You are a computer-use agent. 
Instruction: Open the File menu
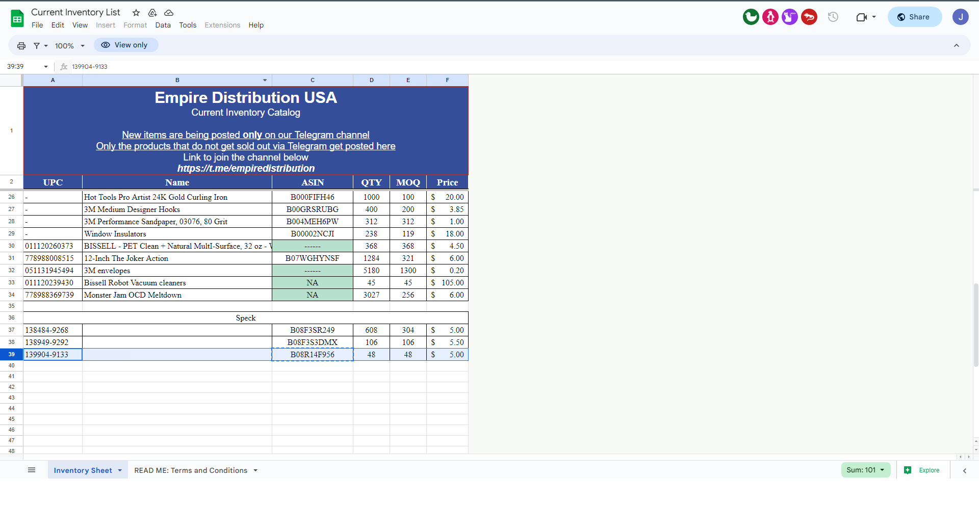[x=37, y=25]
